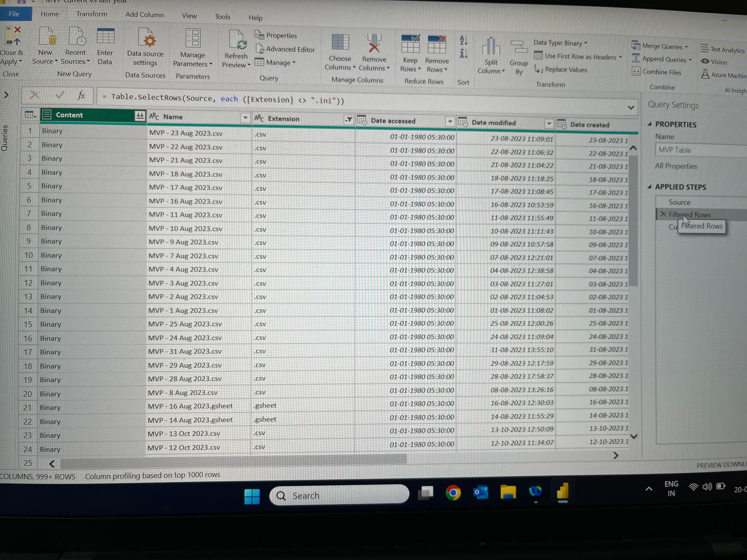Sort ascending A to Z
The image size is (747, 560).
tap(464, 41)
